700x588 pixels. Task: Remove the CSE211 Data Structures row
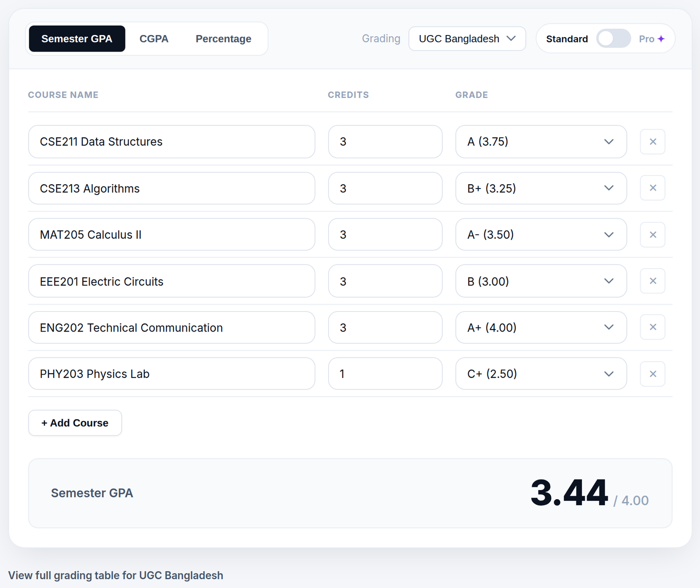[652, 142]
